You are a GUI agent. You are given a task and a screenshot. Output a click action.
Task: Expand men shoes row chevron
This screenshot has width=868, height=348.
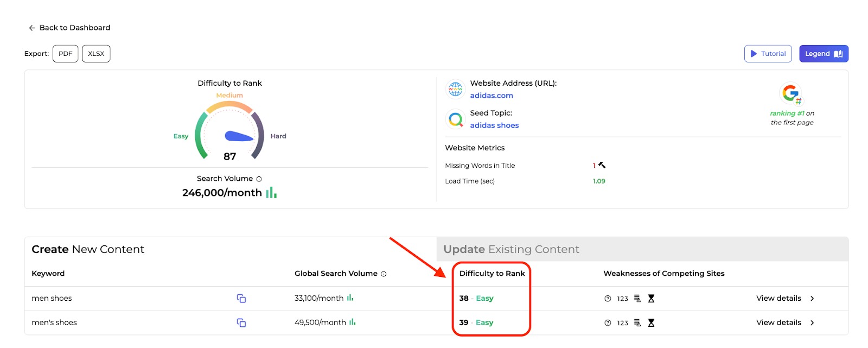[x=812, y=299]
